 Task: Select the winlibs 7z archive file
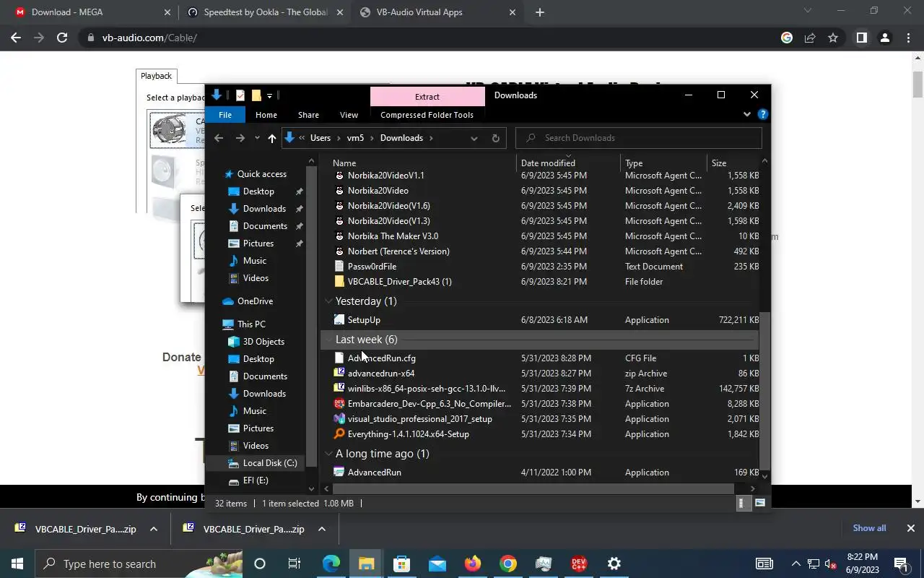[x=426, y=389]
